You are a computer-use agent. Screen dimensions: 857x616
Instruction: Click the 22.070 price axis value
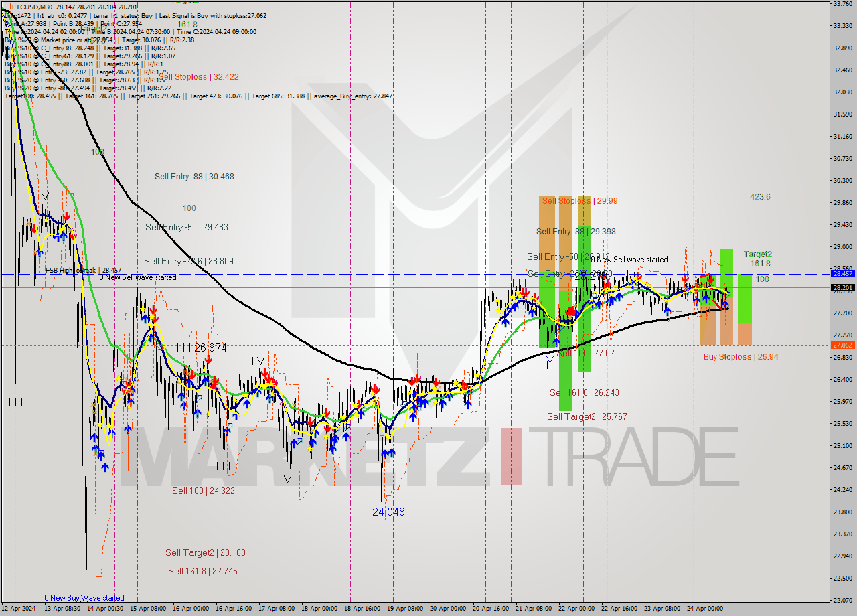(842, 601)
